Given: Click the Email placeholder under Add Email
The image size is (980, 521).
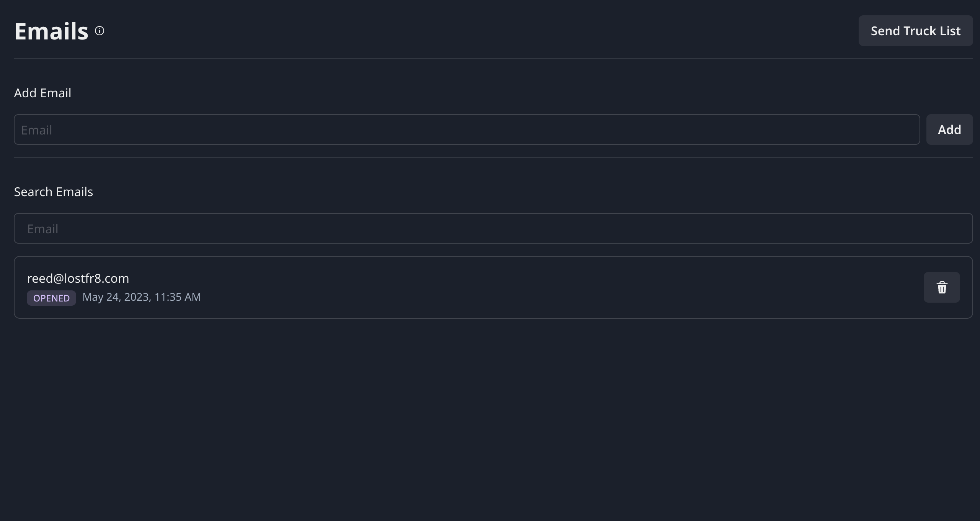Looking at the screenshot, I should (37, 130).
